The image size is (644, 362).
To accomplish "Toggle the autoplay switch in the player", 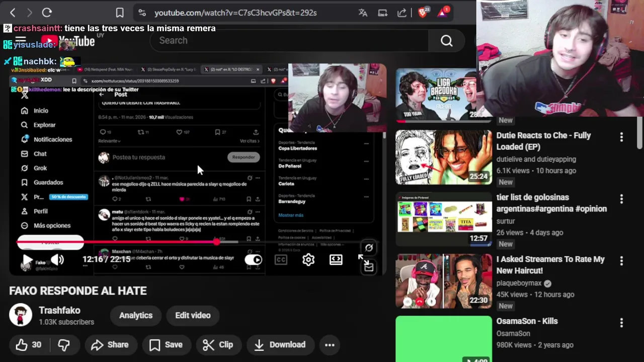I will (x=253, y=259).
